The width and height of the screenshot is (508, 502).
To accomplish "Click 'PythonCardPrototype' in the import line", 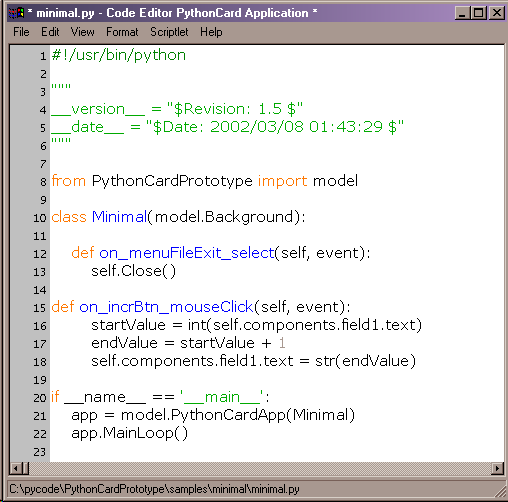I will pyautogui.click(x=172, y=182).
